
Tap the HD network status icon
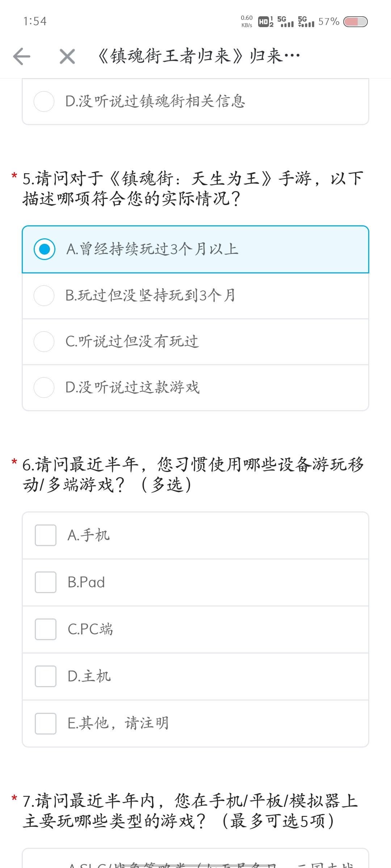tap(265, 22)
